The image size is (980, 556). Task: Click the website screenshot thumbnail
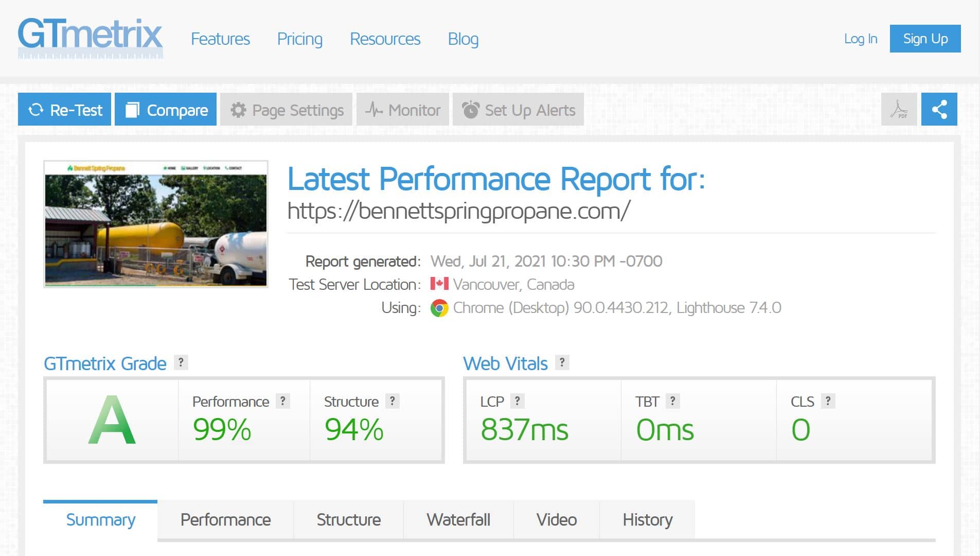[156, 224]
